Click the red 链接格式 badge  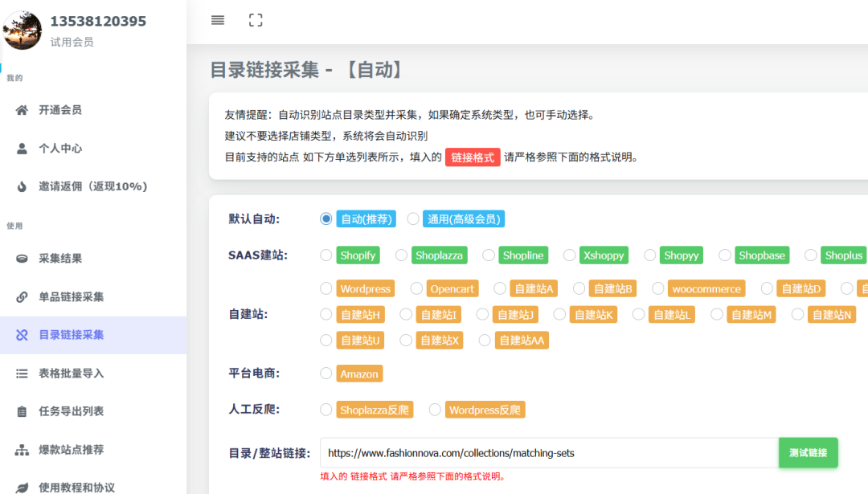(473, 157)
